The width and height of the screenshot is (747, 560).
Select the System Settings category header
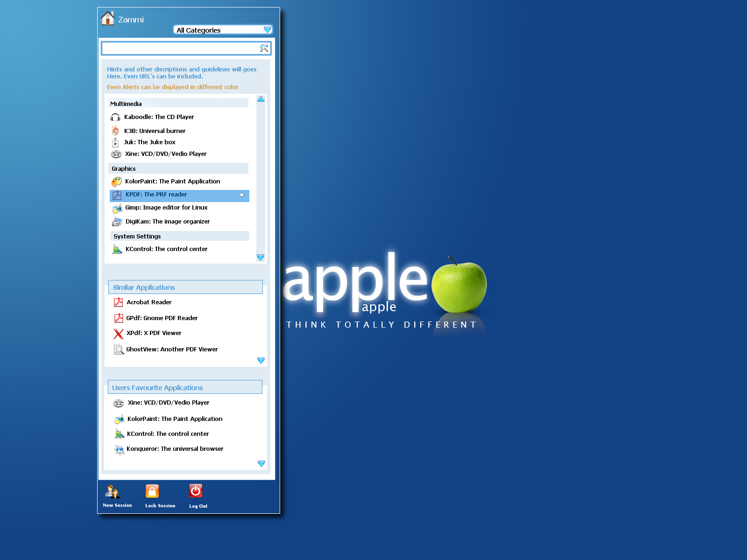tap(180, 236)
